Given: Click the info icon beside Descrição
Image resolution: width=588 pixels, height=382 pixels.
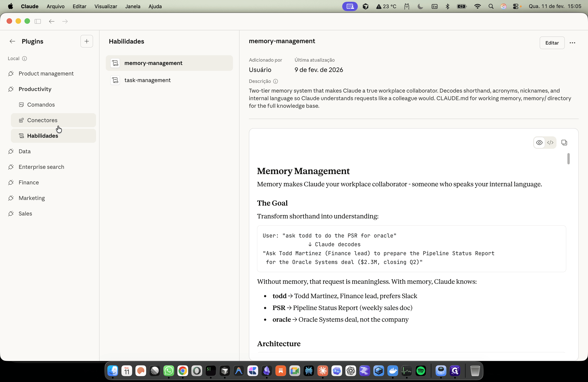Looking at the screenshot, I should coord(276,81).
